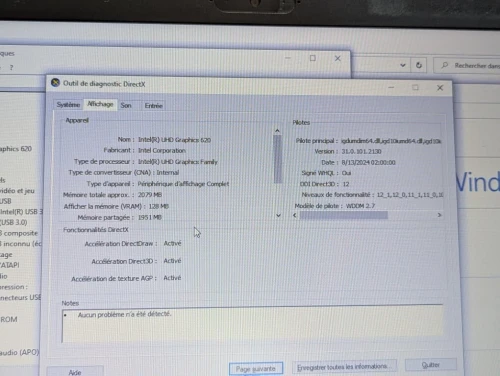Select 'ROM' item in background tree
The width and height of the screenshot is (500, 376).
pyautogui.click(x=9, y=319)
